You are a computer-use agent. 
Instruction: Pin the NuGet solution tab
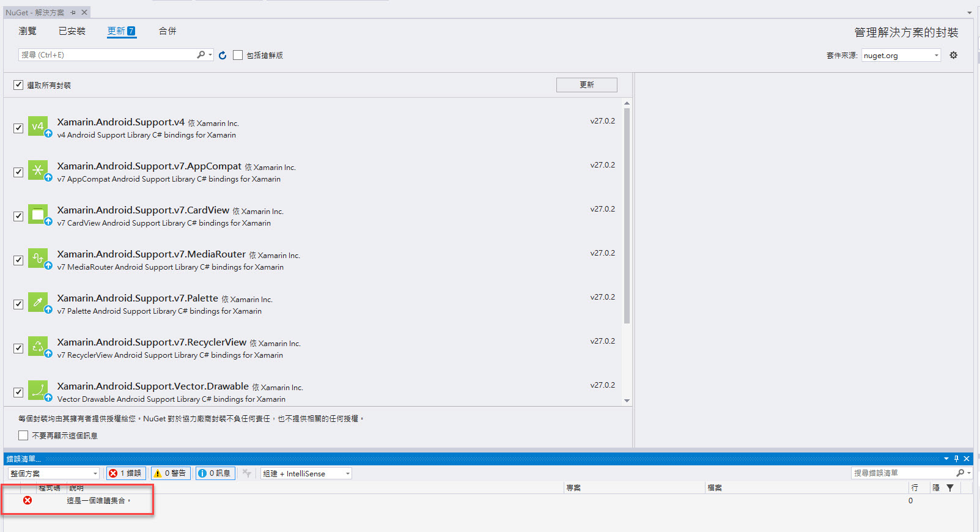pyautogui.click(x=73, y=12)
